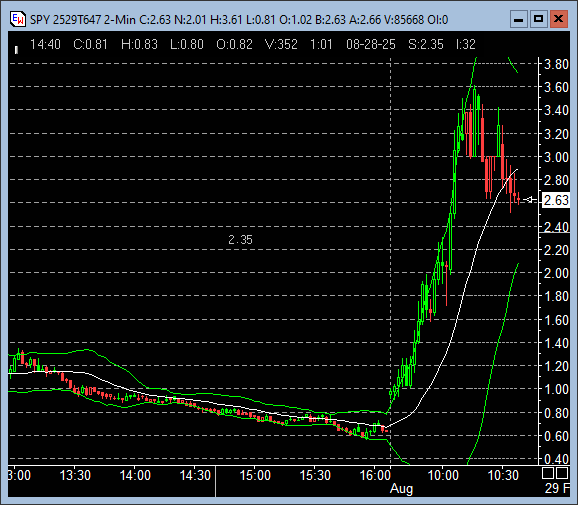
Task: Select the 2.63 current price tag
Action: [x=556, y=200]
